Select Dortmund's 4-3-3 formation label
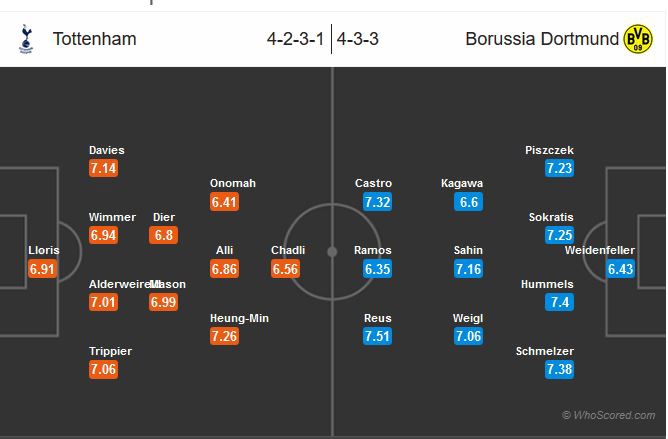The width and height of the screenshot is (668, 439). click(x=360, y=40)
